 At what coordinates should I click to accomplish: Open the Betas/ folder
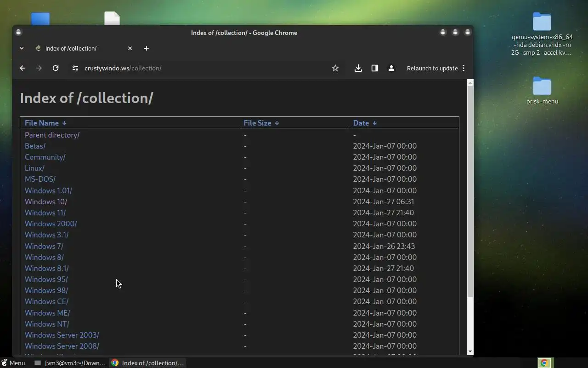pos(35,146)
